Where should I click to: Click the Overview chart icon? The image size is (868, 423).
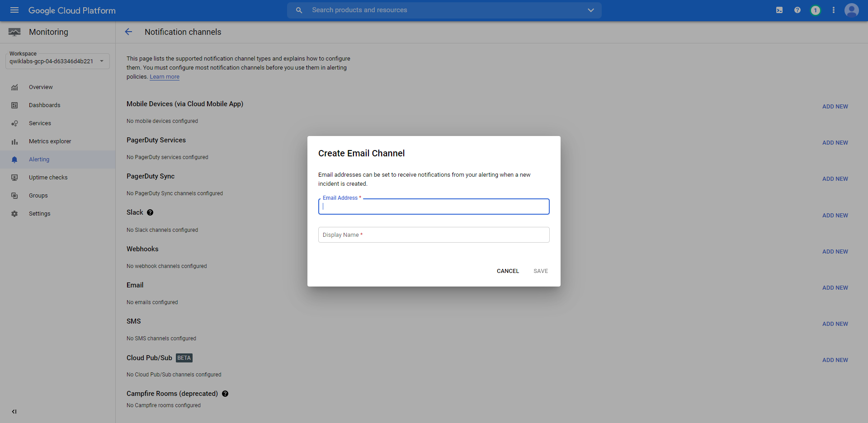coord(14,87)
